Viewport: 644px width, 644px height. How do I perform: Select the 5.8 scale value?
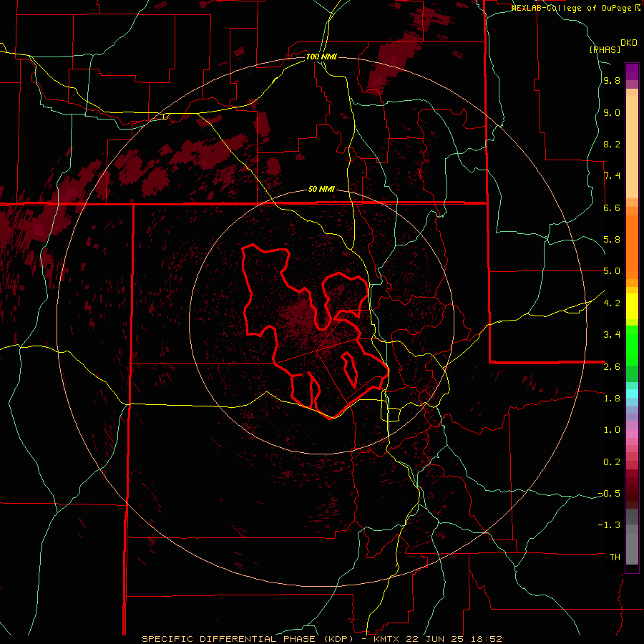click(x=612, y=240)
